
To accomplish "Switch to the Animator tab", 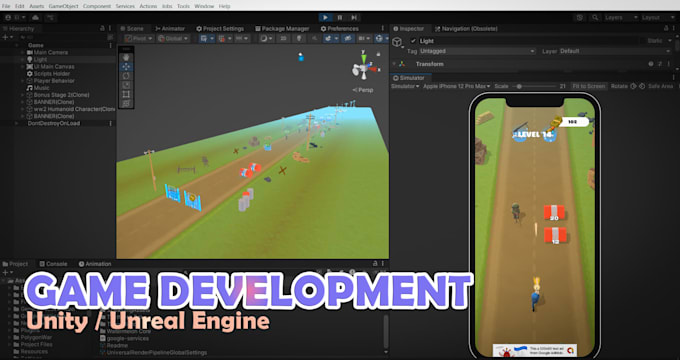I will [170, 28].
